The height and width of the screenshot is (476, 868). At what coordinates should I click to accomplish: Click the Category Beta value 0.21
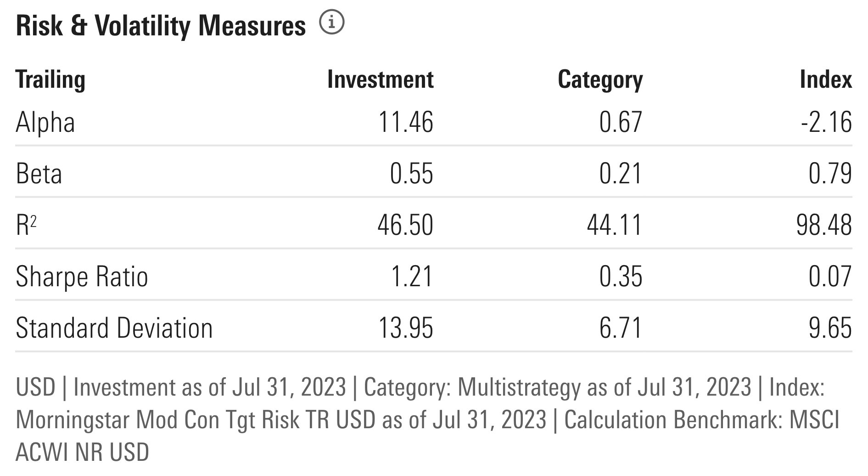point(621,174)
